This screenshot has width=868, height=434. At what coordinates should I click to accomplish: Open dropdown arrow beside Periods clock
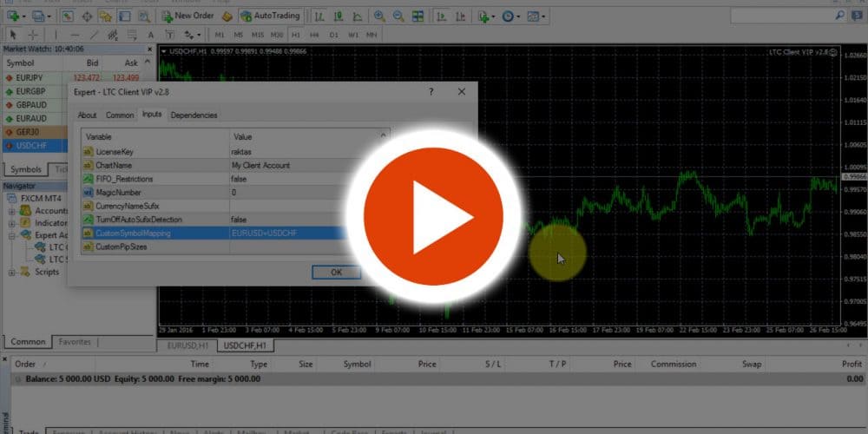click(519, 16)
